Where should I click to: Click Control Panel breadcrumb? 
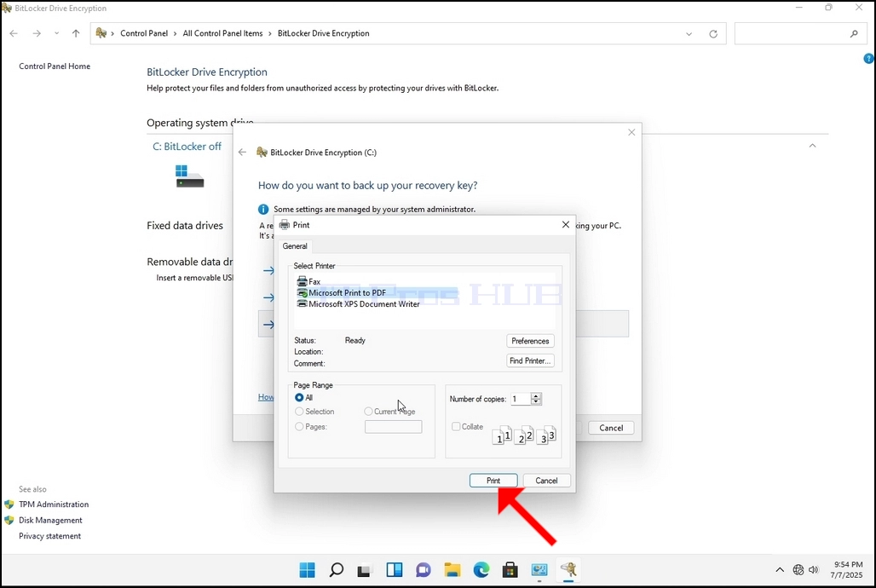(x=144, y=33)
